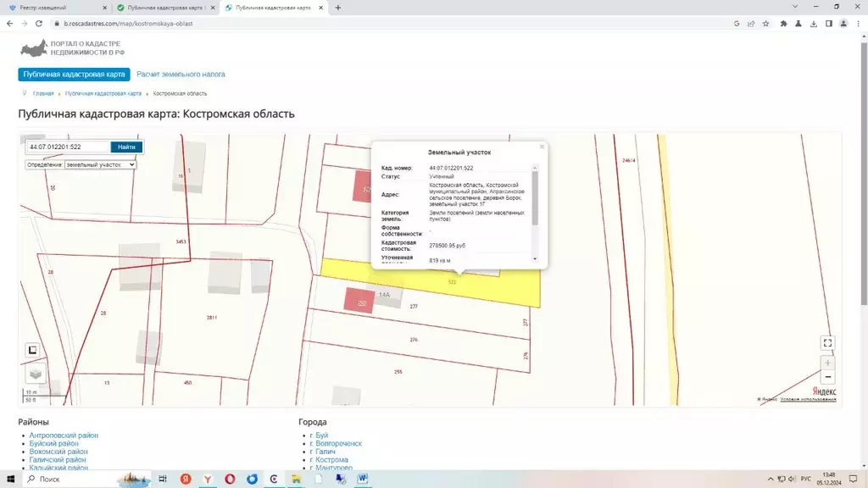Zoom in the map with plus button

pos(827,363)
